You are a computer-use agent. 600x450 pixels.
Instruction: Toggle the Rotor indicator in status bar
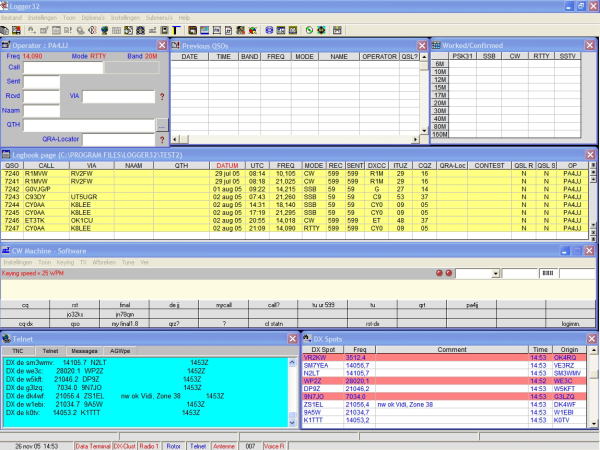174,444
